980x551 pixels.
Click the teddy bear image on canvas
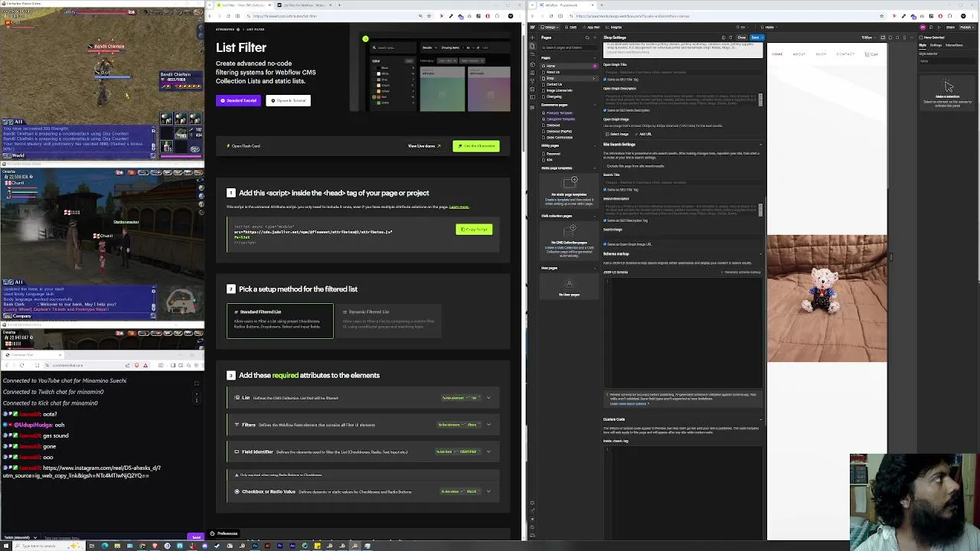[827, 298]
